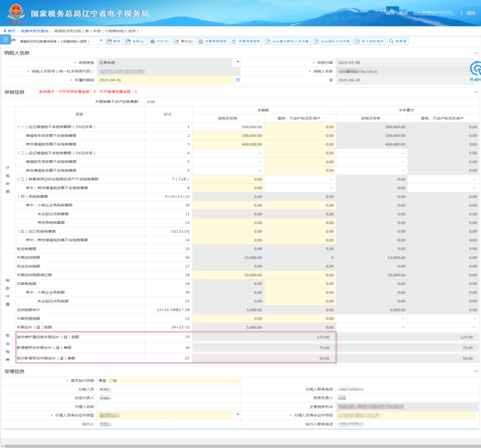Collapse the 申报信息 section
The width and height of the screenshot is (481, 448).
[x=476, y=92]
